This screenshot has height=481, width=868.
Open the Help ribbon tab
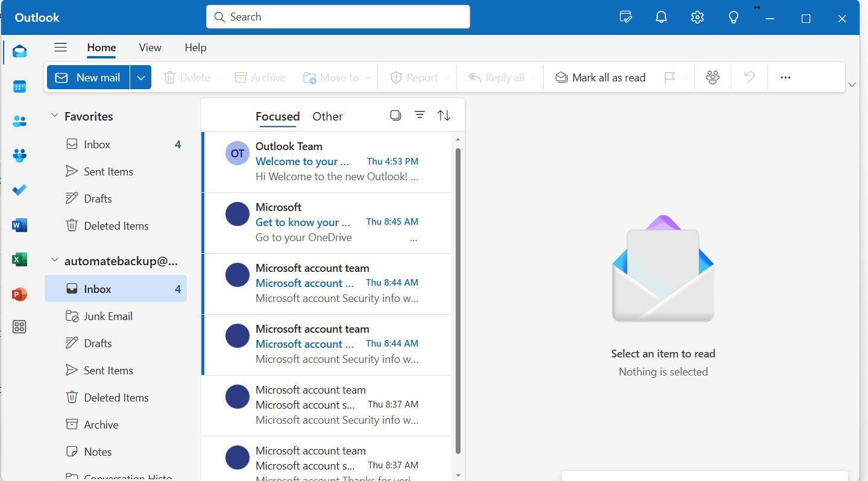[x=195, y=48]
